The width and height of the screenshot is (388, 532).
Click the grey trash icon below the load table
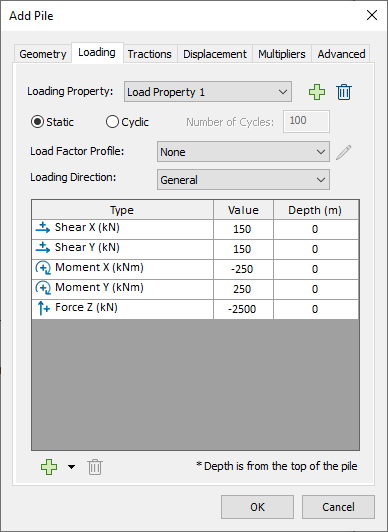coord(95,467)
